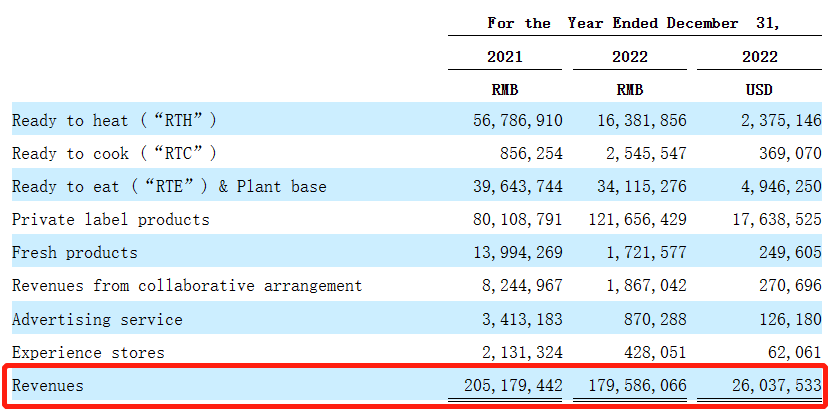Select Revenues from collaborative arrangement label
Screen dimensions: 839x412
click(x=187, y=286)
